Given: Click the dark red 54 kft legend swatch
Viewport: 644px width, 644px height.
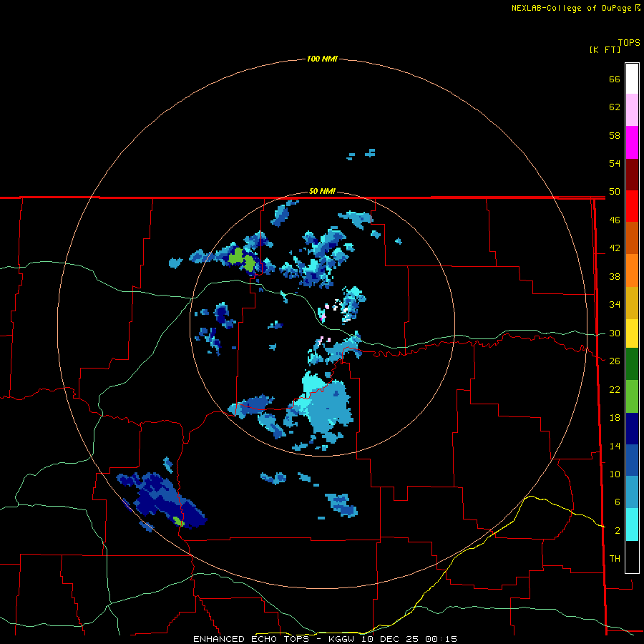Looking at the screenshot, I should (632, 175).
